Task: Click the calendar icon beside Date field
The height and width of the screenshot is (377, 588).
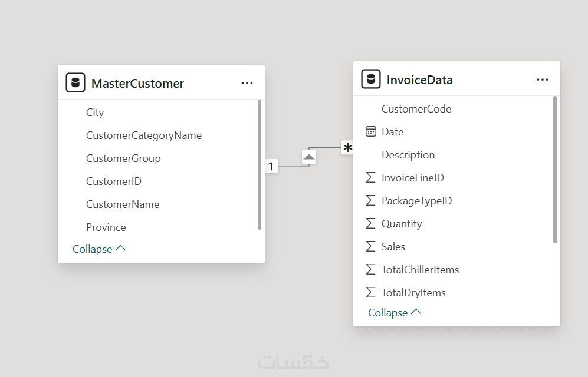Action: coord(371,132)
